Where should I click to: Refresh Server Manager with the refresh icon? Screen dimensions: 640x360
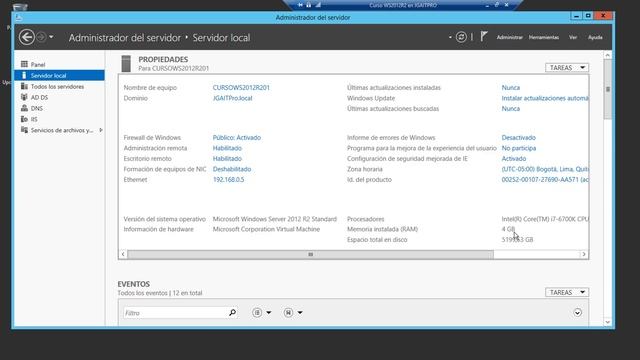click(461, 37)
